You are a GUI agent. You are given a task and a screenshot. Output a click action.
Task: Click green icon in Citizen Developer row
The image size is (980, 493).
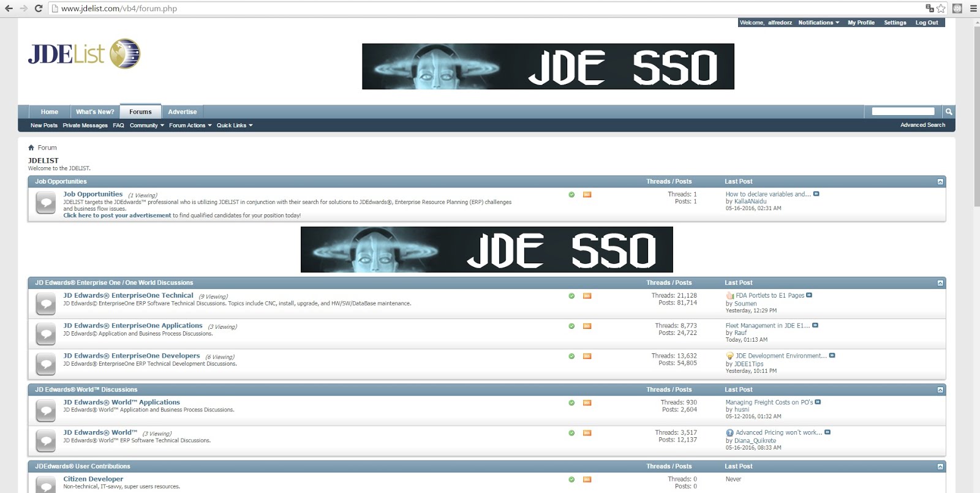[571, 480]
